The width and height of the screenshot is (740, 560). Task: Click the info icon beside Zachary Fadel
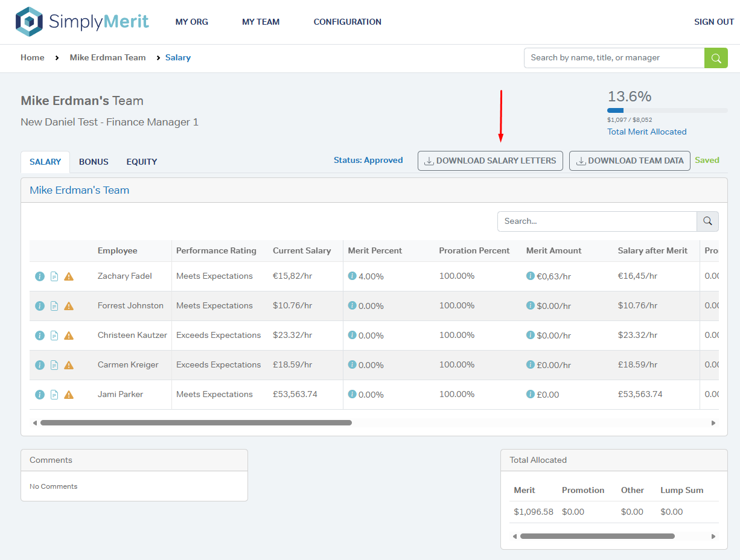click(x=40, y=276)
